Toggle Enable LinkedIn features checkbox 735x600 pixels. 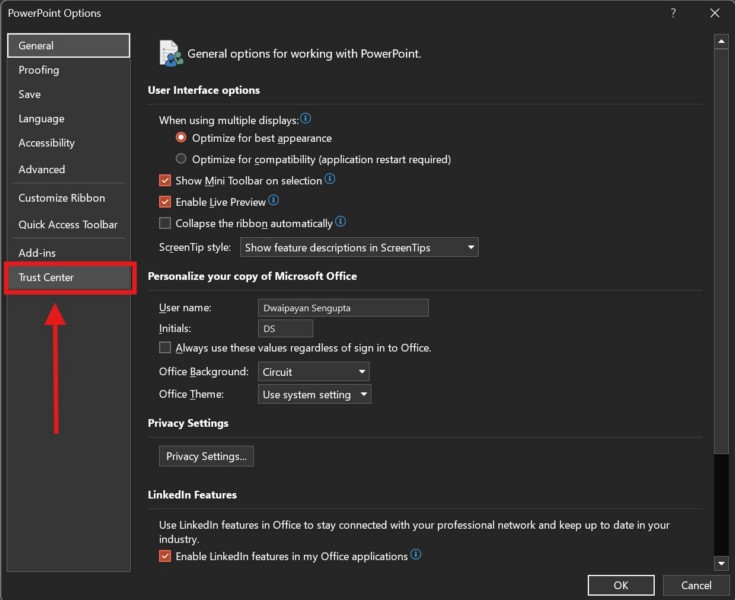pyautogui.click(x=166, y=556)
